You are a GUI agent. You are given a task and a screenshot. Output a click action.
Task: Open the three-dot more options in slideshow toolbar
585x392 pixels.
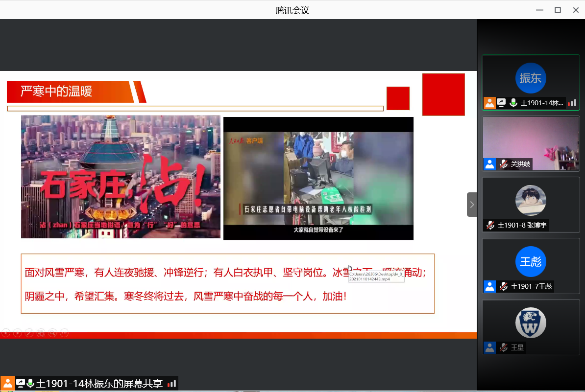point(64,333)
